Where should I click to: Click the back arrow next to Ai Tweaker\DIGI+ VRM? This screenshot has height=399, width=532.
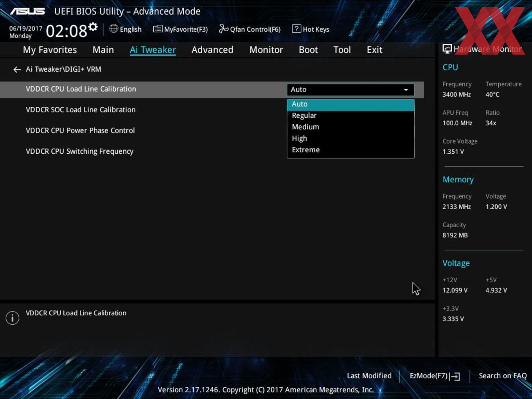17,70
